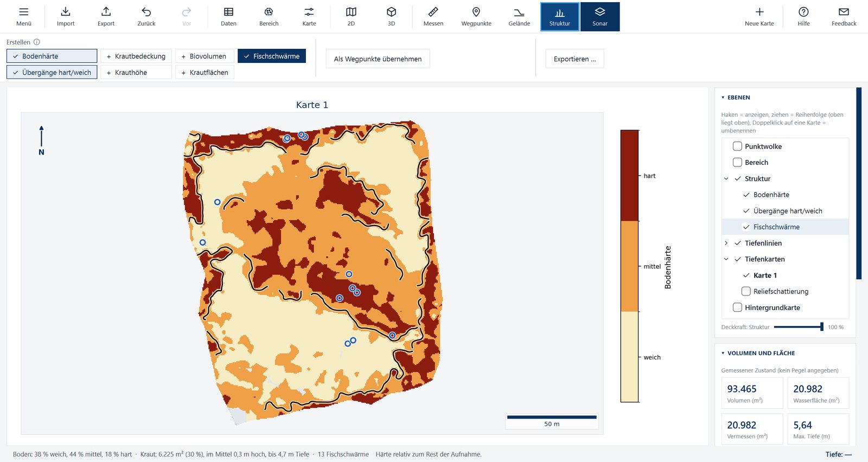The width and height of the screenshot is (868, 462).
Task: Click the Export toolbar icon
Action: [x=106, y=12]
